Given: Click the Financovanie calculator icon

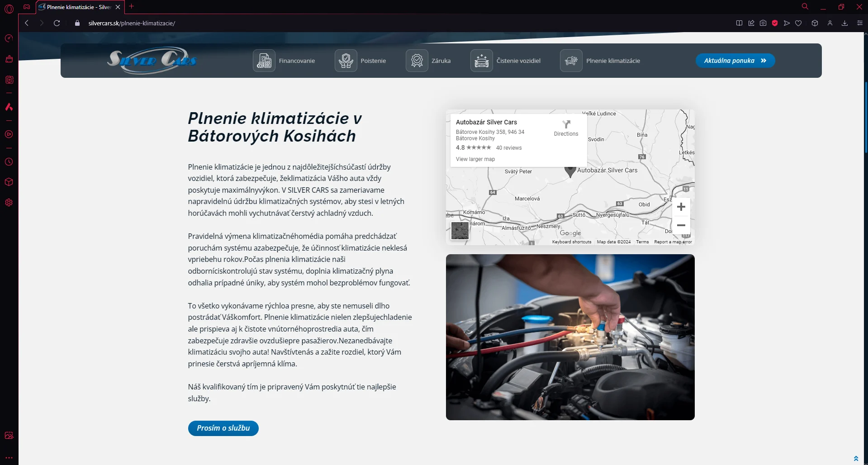Looking at the screenshot, I should click(x=264, y=61).
